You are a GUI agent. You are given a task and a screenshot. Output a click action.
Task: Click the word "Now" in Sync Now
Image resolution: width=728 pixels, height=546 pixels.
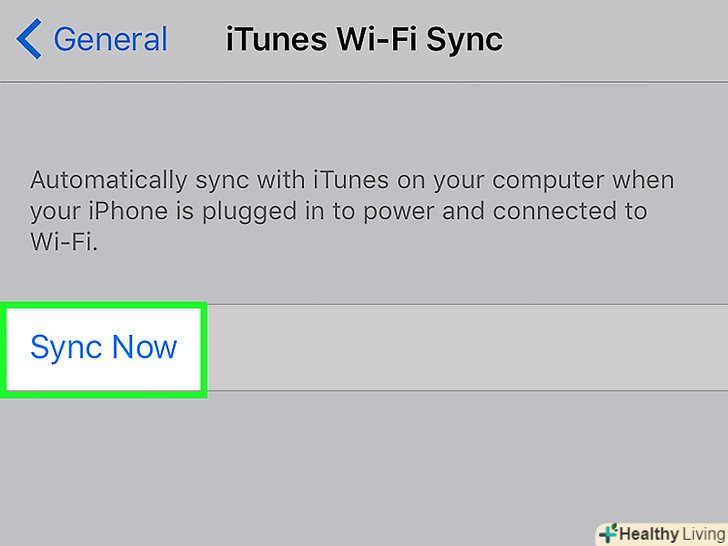[144, 347]
